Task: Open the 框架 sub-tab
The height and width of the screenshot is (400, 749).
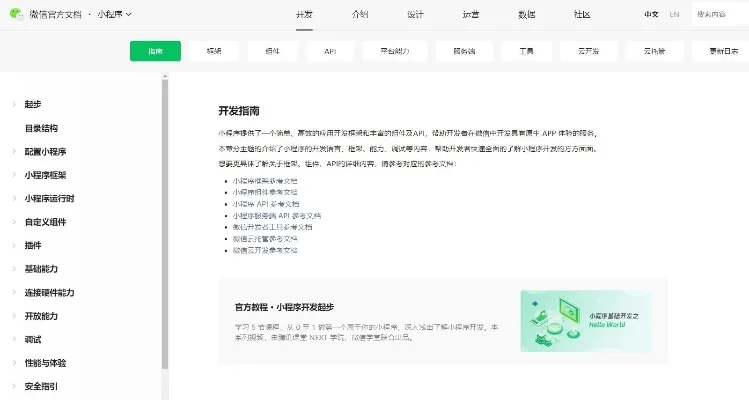Action: click(214, 51)
